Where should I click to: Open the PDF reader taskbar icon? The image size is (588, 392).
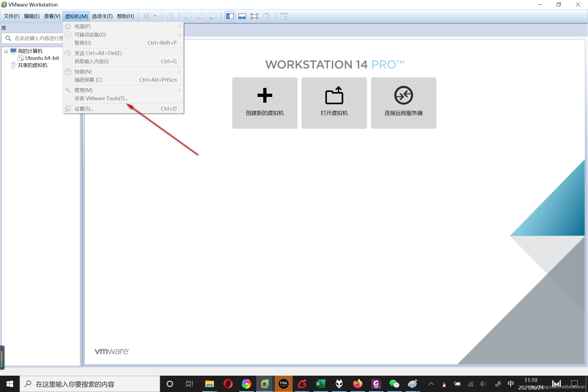pos(376,384)
